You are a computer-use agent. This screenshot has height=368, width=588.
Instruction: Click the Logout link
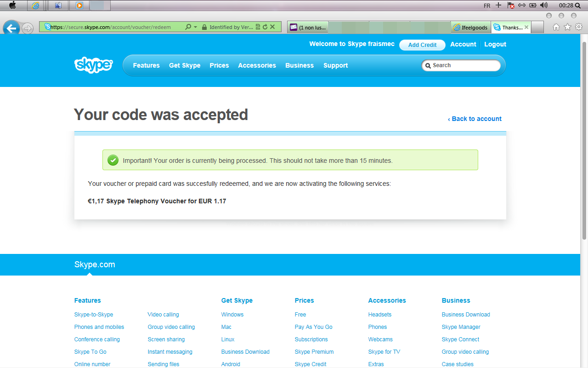(495, 44)
